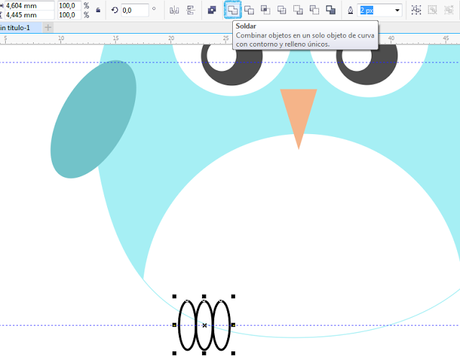Click the Back minus front icon
The image size is (460, 360).
(314, 10)
